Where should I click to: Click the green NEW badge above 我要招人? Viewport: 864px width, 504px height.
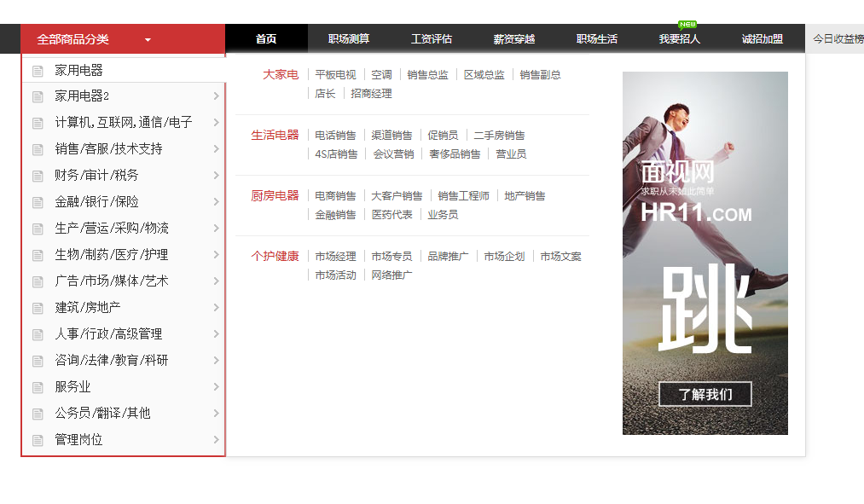click(687, 24)
